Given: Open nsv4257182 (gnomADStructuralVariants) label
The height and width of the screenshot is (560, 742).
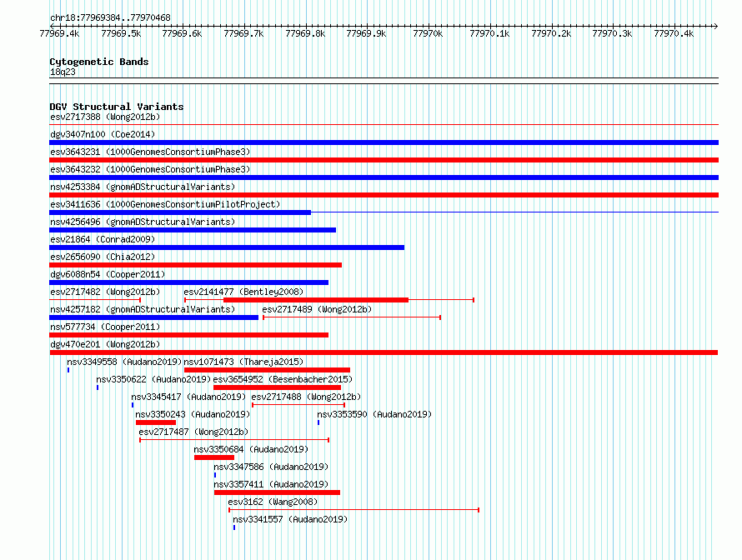Looking at the screenshot, I should pos(143,309).
